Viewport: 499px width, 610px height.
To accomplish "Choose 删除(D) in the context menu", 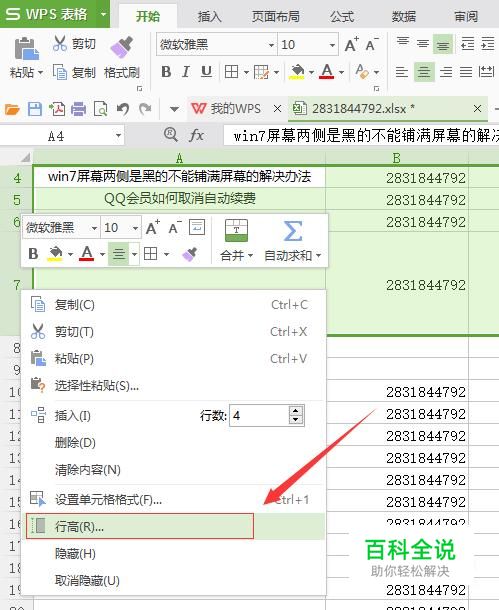I will pyautogui.click(x=173, y=442).
